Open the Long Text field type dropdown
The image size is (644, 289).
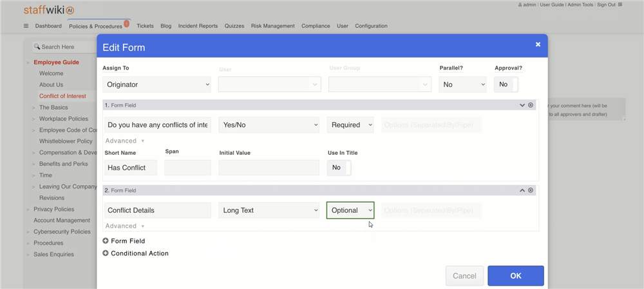[x=269, y=210]
